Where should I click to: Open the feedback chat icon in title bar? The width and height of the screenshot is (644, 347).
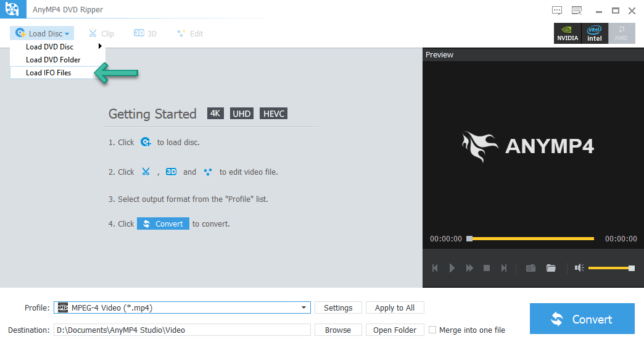click(557, 10)
